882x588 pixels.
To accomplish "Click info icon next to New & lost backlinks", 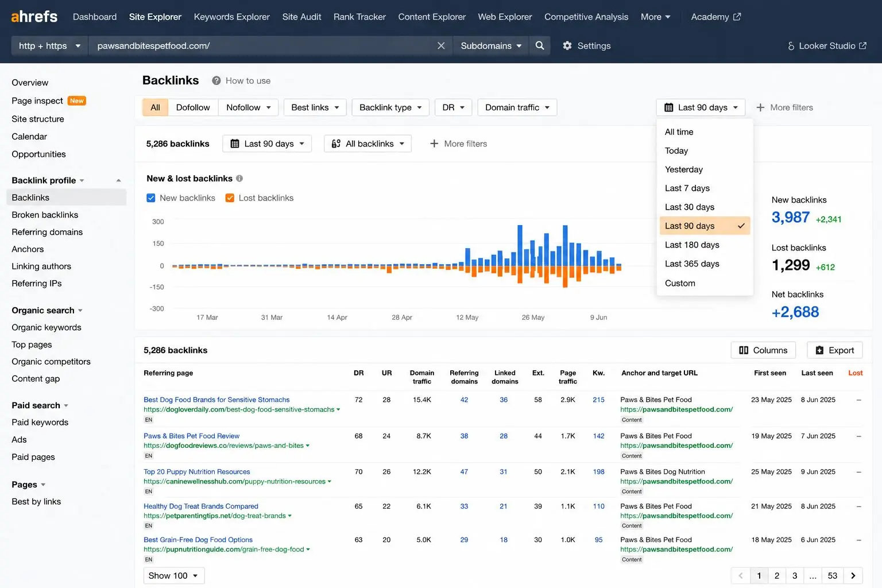I will click(x=239, y=179).
